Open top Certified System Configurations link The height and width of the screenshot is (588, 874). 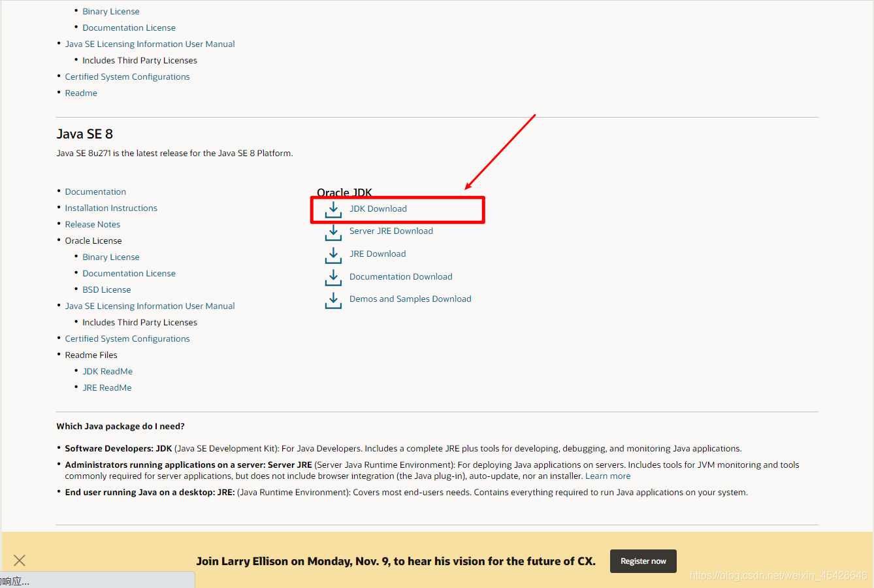click(127, 76)
